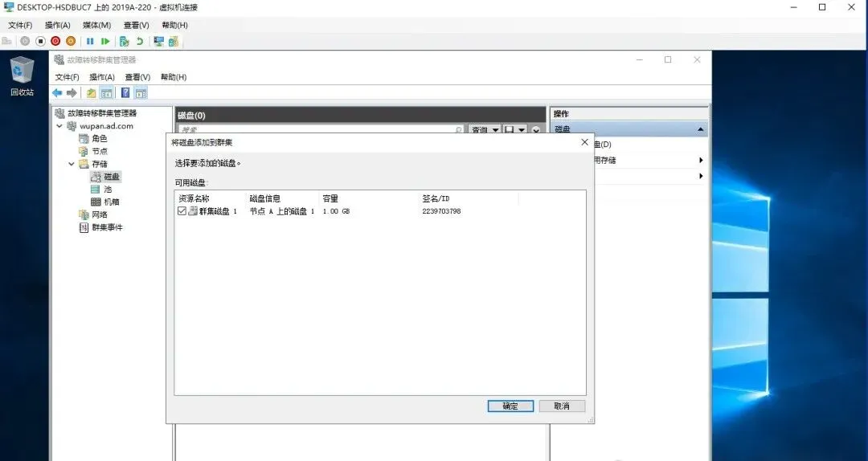Viewport: 868px width, 461px height.
Task: Click the 取消 cancel button
Action: (562, 406)
